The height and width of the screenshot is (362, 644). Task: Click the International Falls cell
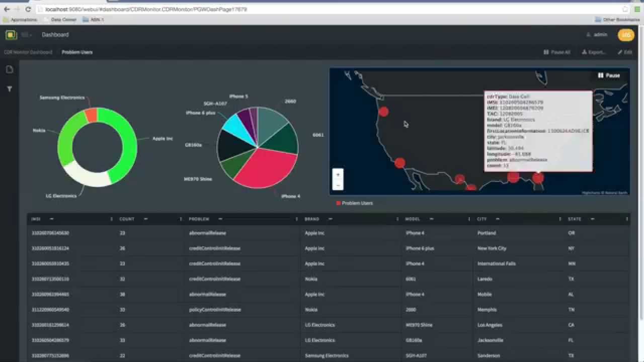497,263
